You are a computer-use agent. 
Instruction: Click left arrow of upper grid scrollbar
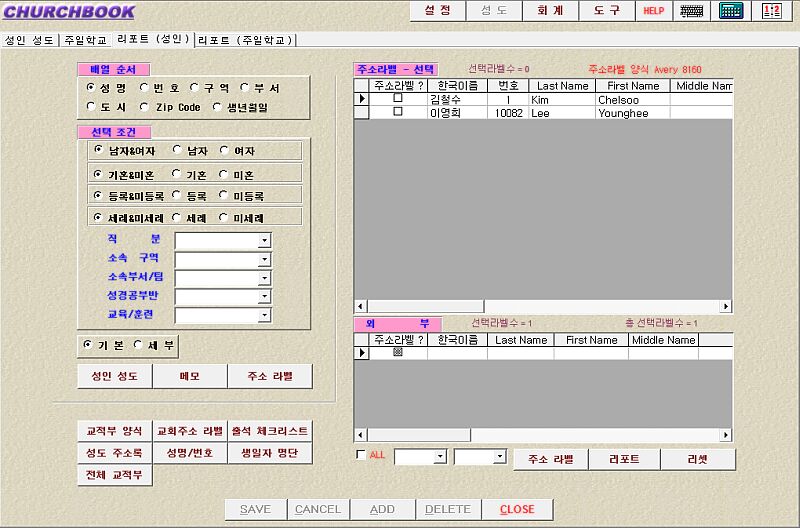(x=360, y=306)
